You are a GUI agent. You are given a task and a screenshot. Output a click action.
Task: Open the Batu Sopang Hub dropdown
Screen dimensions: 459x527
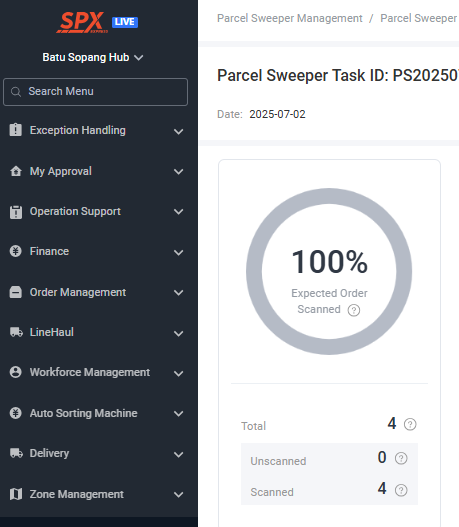(x=93, y=57)
